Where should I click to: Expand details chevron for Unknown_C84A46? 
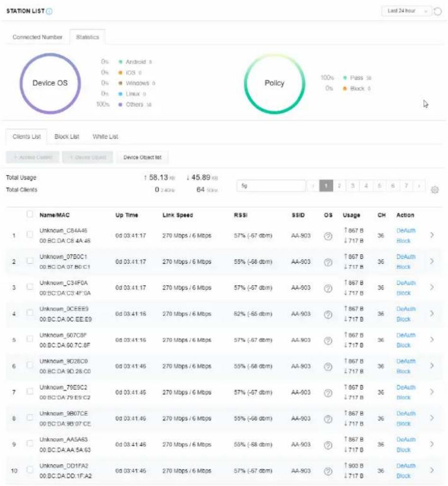click(432, 235)
